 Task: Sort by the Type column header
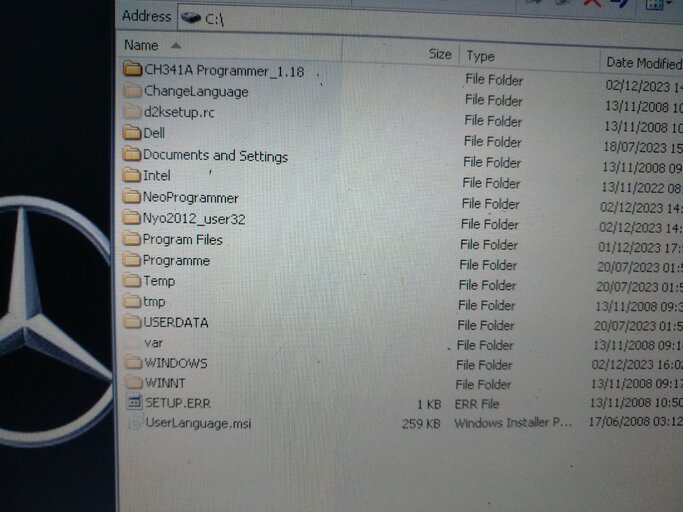coord(529,58)
